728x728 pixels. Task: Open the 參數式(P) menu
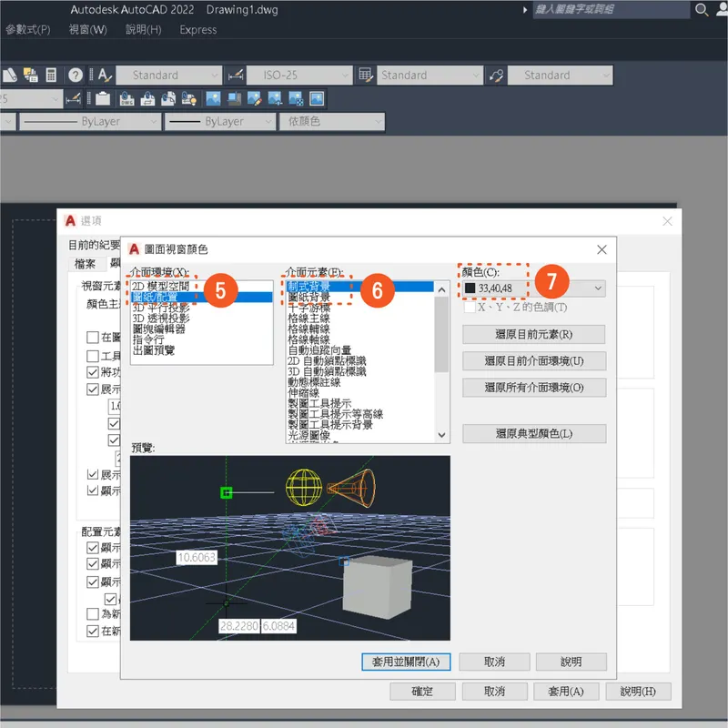click(x=28, y=30)
